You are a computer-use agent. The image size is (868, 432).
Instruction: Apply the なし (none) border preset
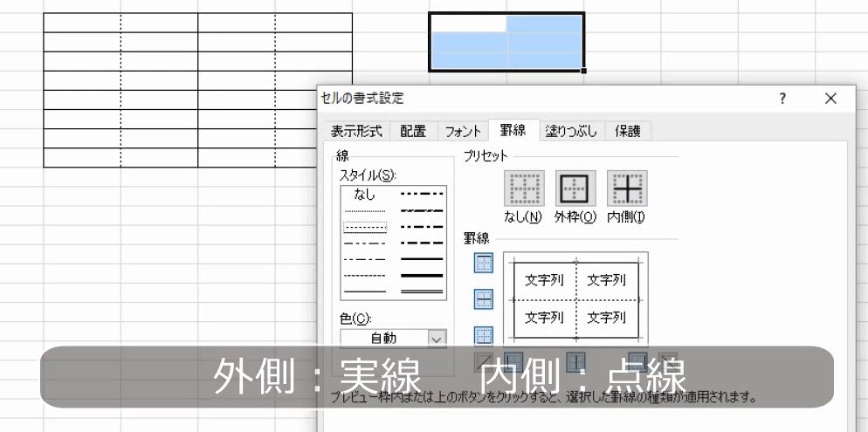coord(524,189)
